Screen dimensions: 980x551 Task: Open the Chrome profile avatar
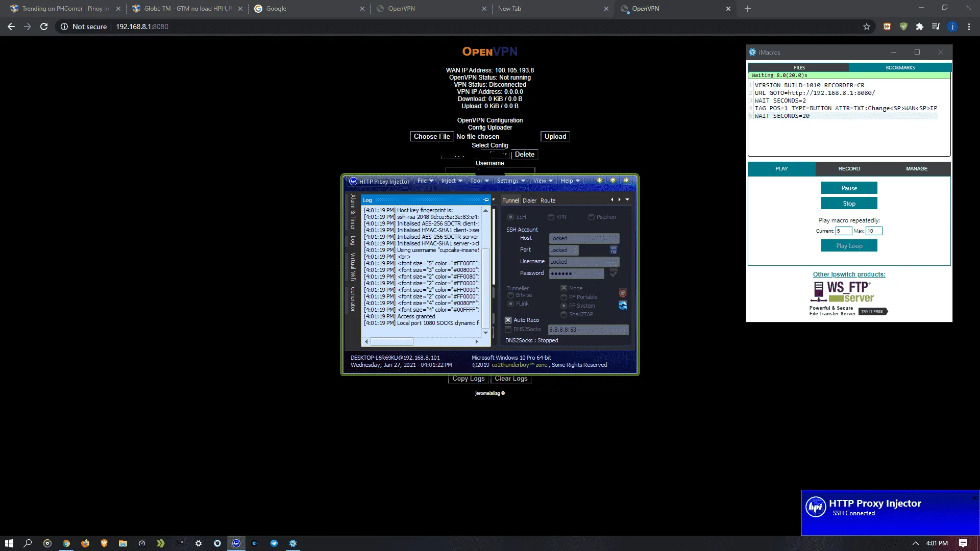pos(952,27)
